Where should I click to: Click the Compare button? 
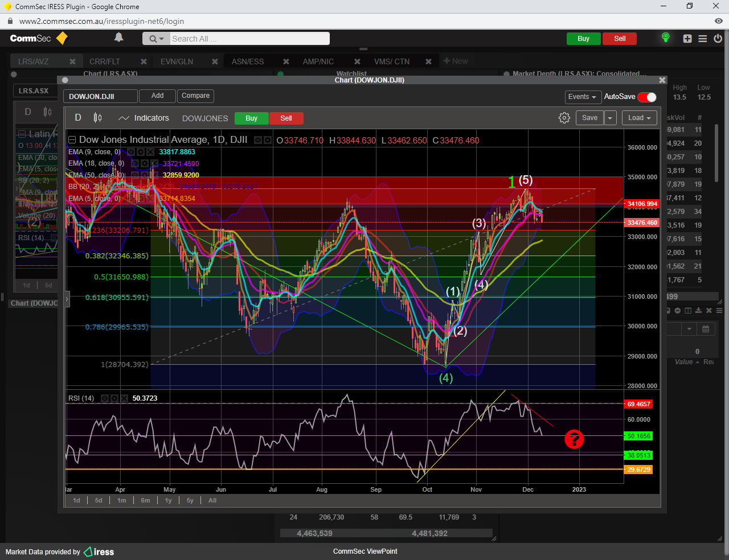(195, 96)
